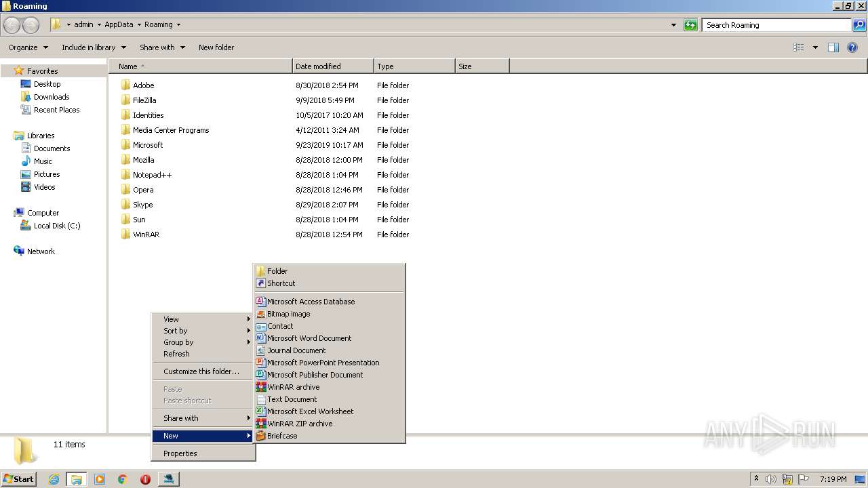Open the Start menu
This screenshot has height=488, width=868.
click(19, 479)
